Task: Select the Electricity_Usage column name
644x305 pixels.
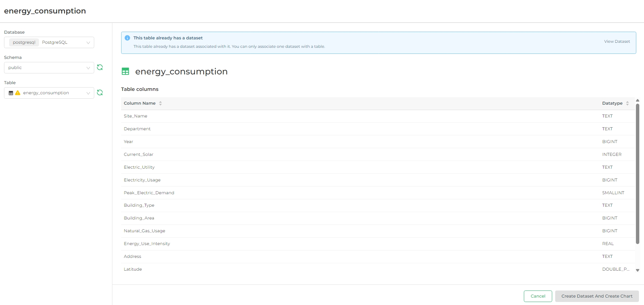Action: point(142,180)
